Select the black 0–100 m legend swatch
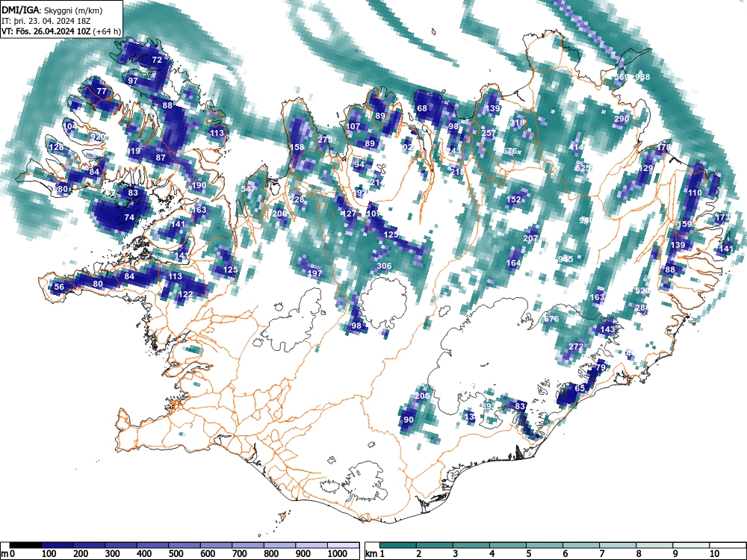 (x=25, y=545)
